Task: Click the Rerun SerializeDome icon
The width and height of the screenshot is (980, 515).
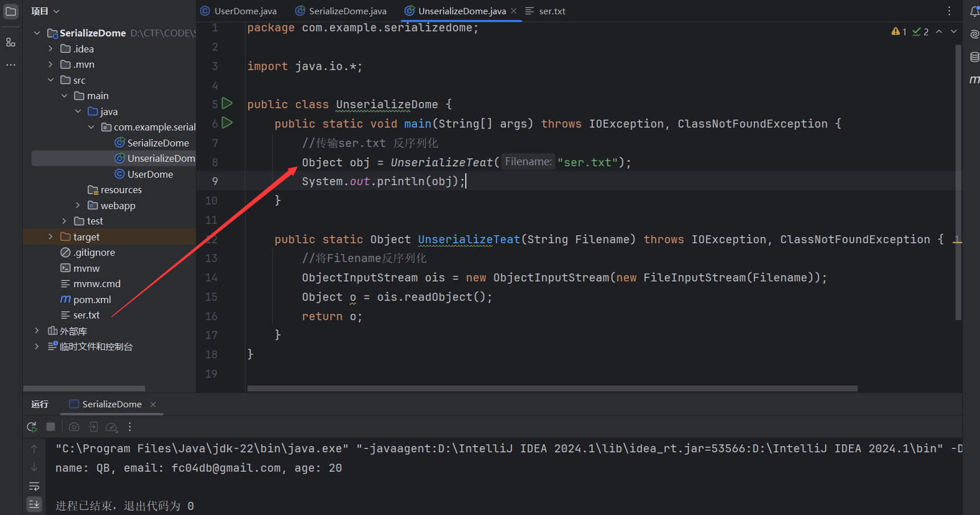Action: click(x=32, y=427)
